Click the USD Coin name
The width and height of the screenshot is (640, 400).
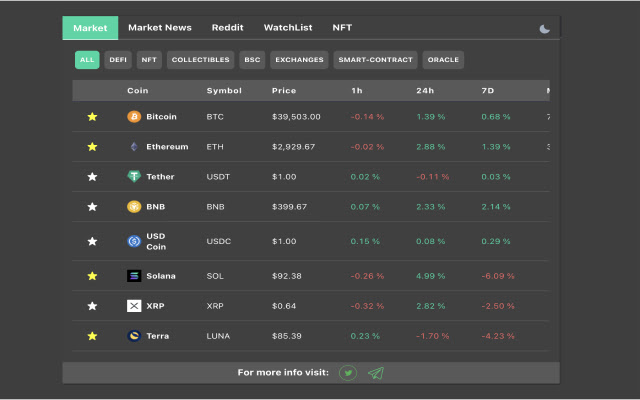click(x=156, y=241)
